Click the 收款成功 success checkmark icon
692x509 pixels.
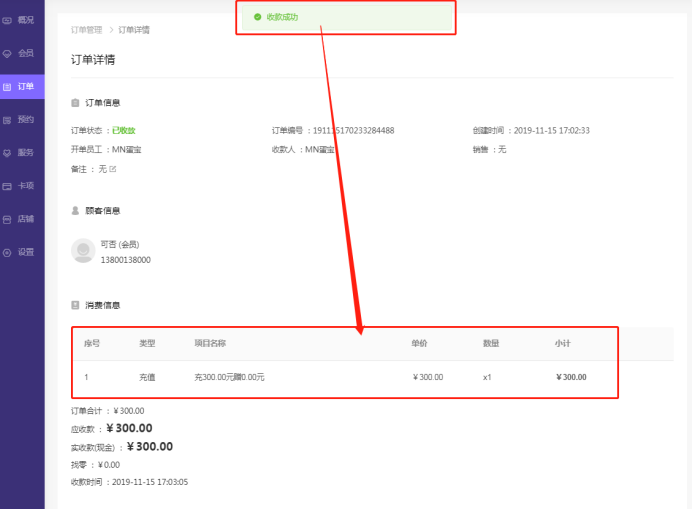[x=258, y=17]
